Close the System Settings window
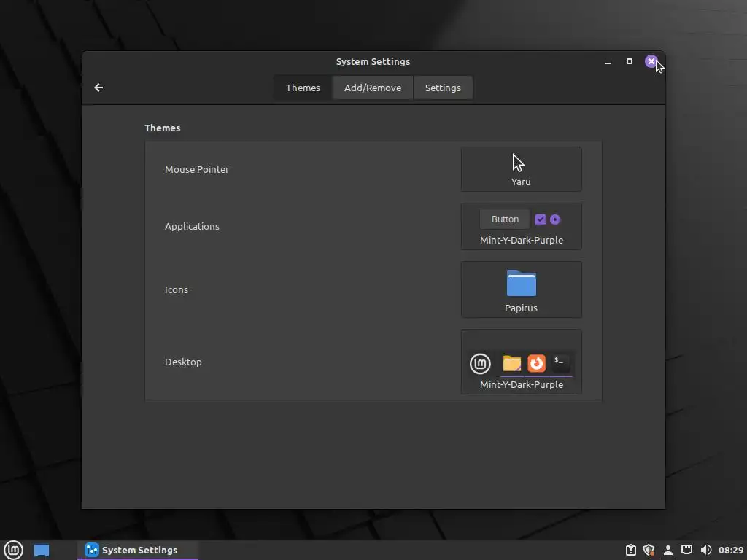This screenshot has height=560, width=747. [651, 61]
